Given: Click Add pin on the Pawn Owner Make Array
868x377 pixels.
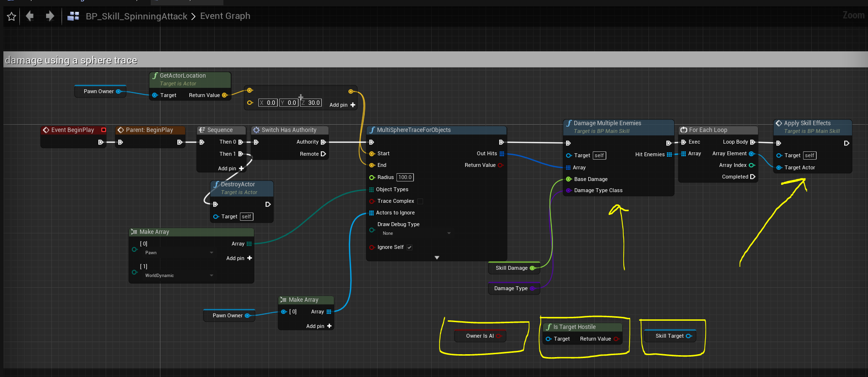Looking at the screenshot, I should point(319,326).
